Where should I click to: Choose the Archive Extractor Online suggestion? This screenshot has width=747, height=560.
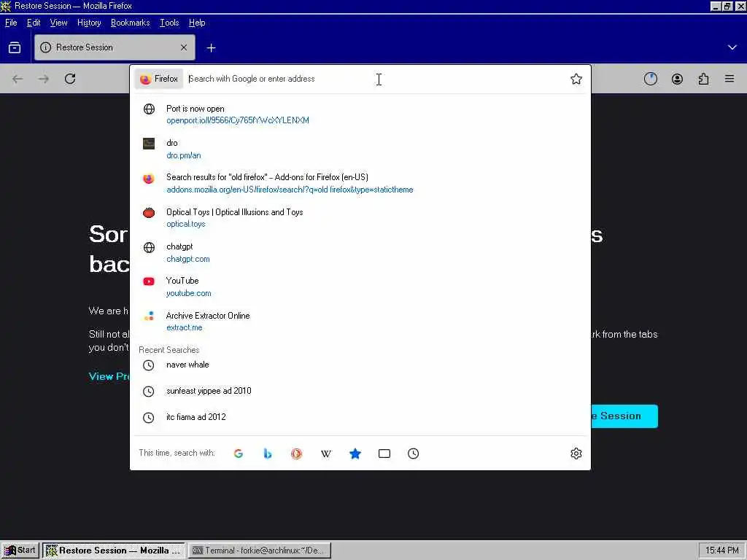coord(360,322)
